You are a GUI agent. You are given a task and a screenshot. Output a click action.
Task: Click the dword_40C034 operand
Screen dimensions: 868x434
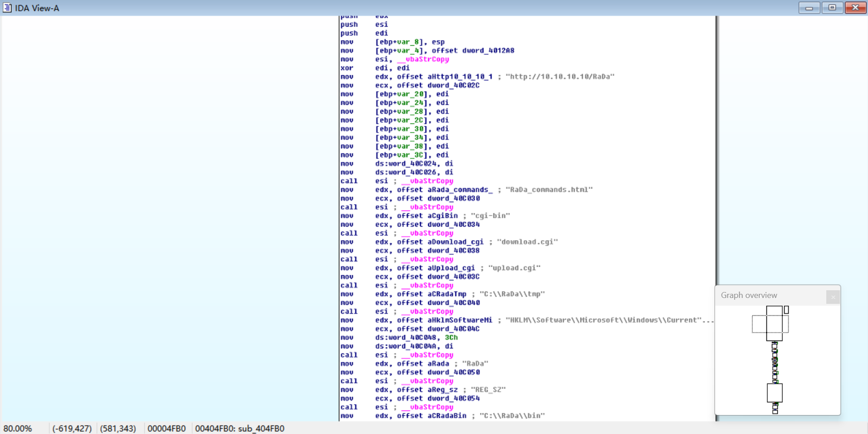point(454,224)
